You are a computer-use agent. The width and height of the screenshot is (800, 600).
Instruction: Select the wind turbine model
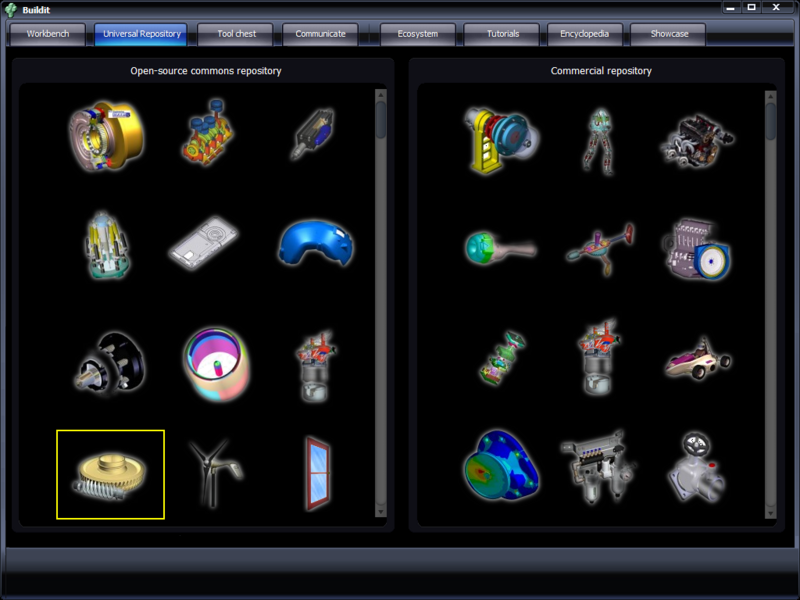213,473
